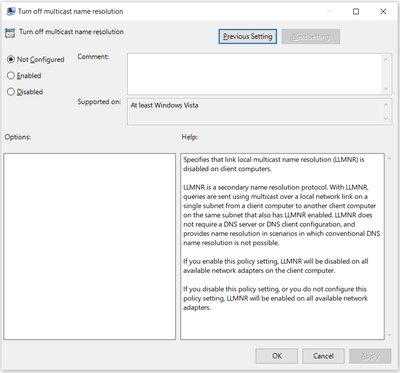Select the Not Configured radio button
This screenshot has width=400, height=373.
(x=11, y=59)
